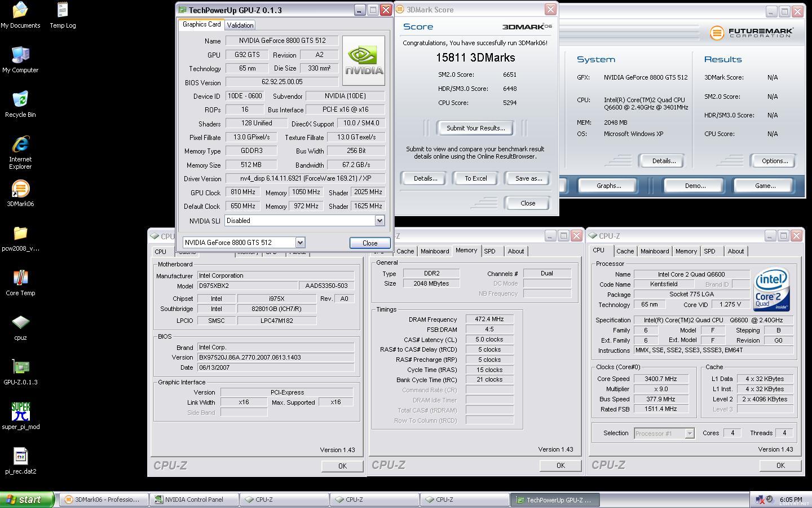
Task: Export score with To Excel button
Action: [475, 178]
